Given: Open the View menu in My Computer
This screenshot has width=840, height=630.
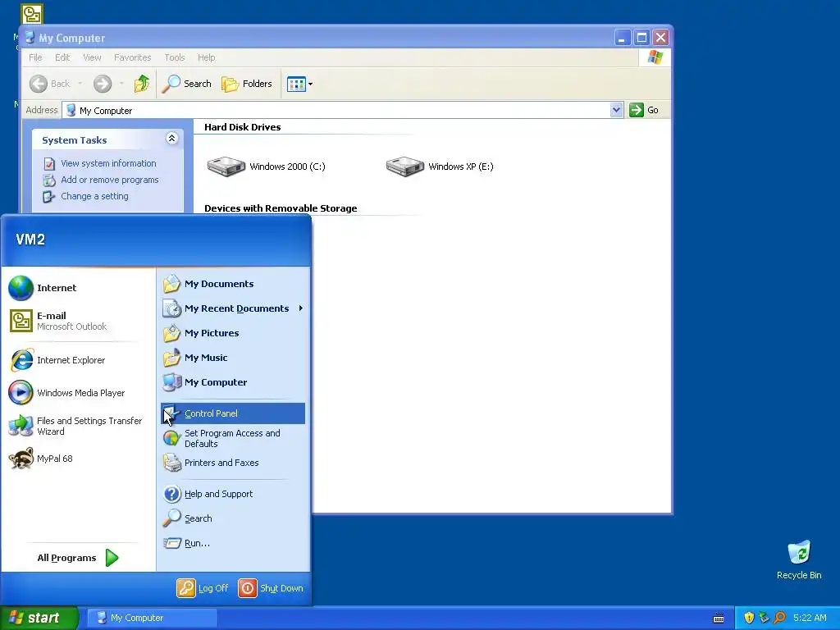Looking at the screenshot, I should 92,57.
